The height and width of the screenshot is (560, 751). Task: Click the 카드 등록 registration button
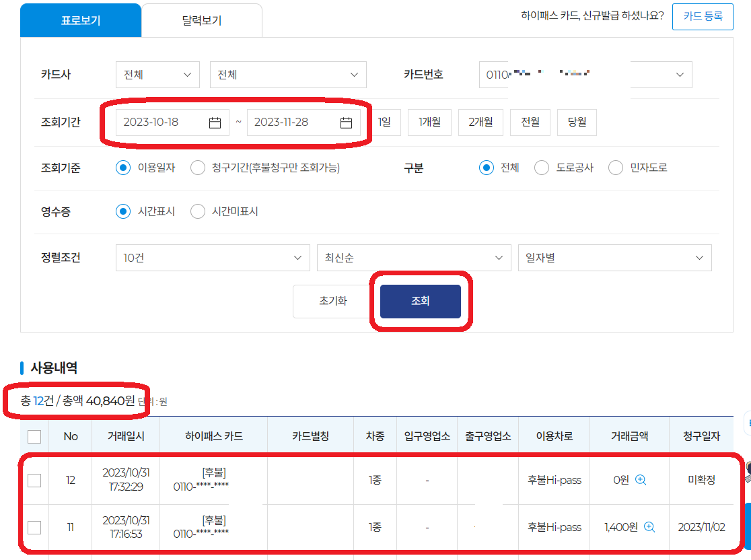pyautogui.click(x=703, y=17)
